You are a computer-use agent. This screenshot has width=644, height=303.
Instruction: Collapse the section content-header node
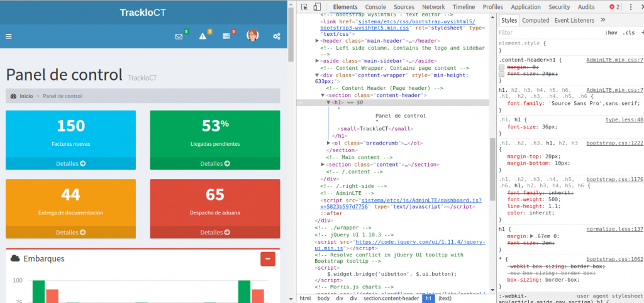pyautogui.click(x=323, y=96)
